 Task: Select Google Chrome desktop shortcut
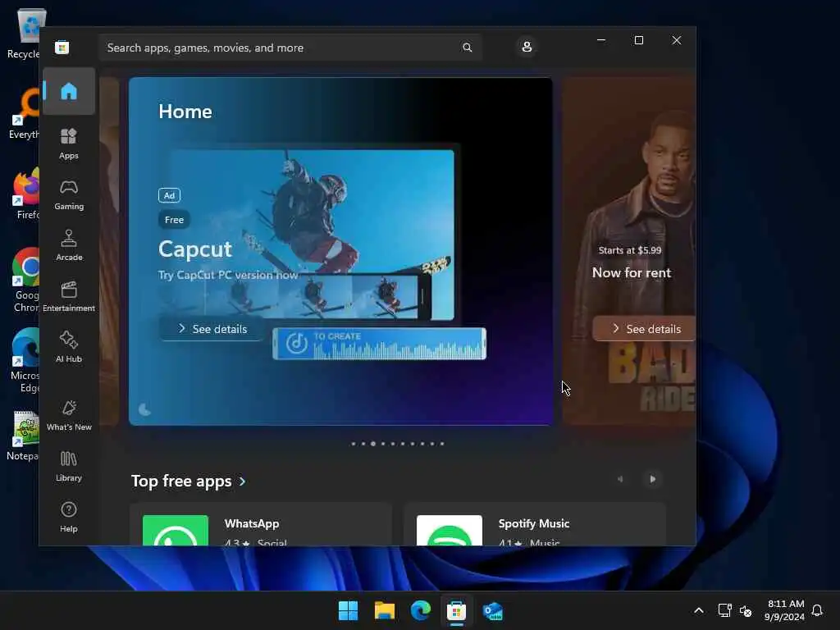click(x=25, y=280)
